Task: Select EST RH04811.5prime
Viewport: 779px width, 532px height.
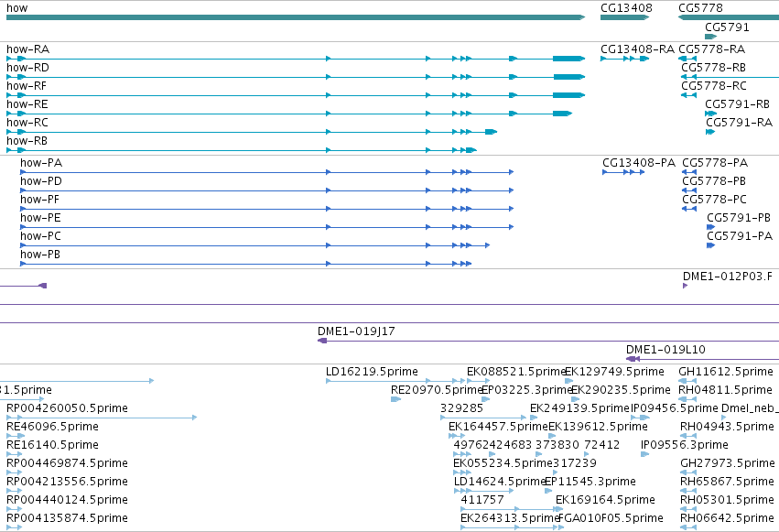Action: [725, 390]
